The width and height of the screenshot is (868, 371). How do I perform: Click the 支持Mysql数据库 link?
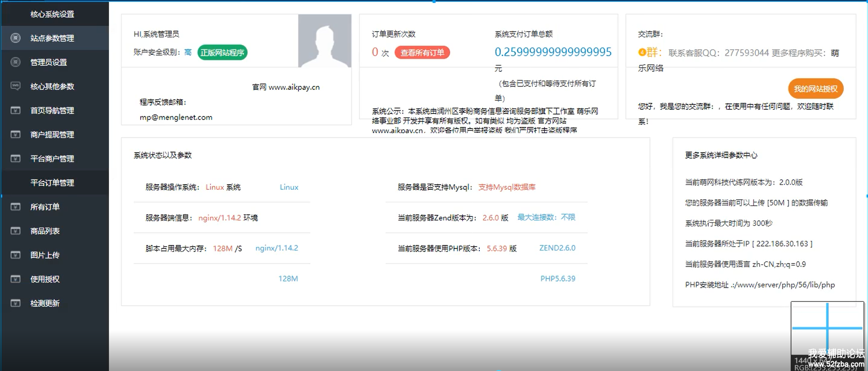506,187
